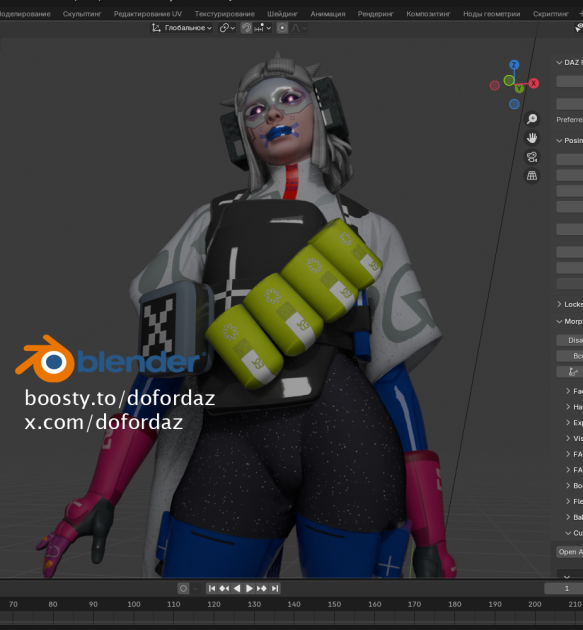Open the proportional falloff curve dropdown
The width and height of the screenshot is (583, 630).
(x=299, y=28)
